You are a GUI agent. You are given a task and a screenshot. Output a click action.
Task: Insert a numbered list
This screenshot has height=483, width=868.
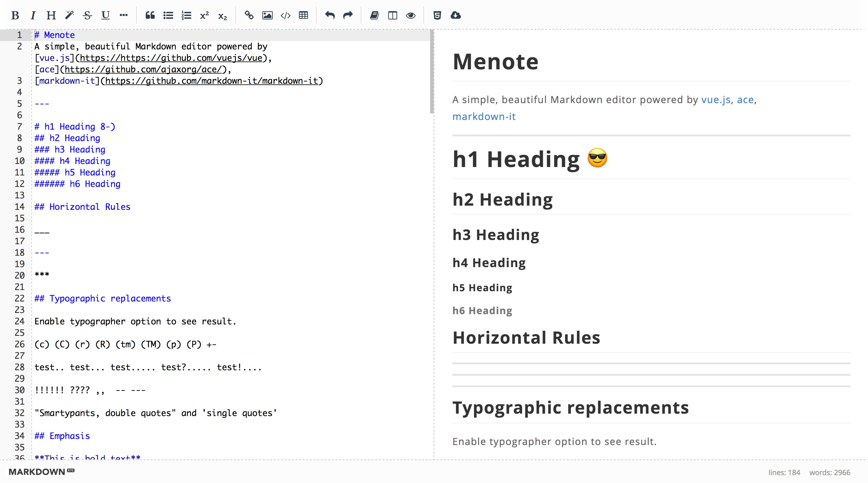pyautogui.click(x=186, y=15)
